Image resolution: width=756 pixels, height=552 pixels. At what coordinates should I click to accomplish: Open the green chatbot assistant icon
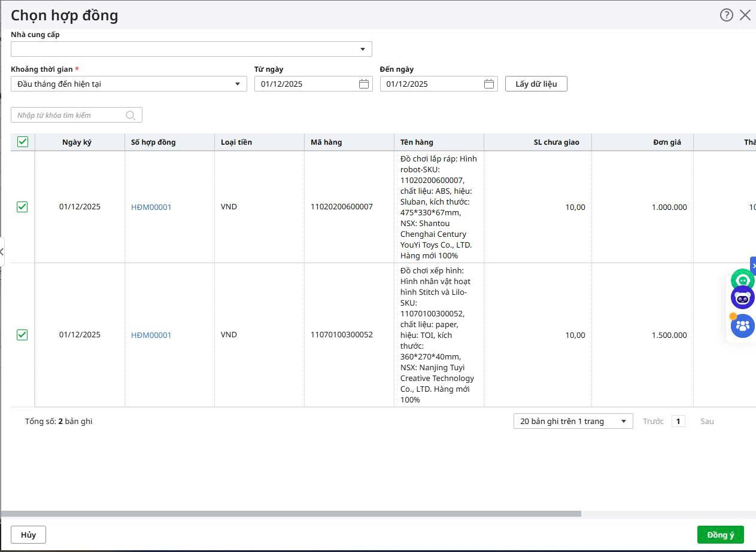742,280
